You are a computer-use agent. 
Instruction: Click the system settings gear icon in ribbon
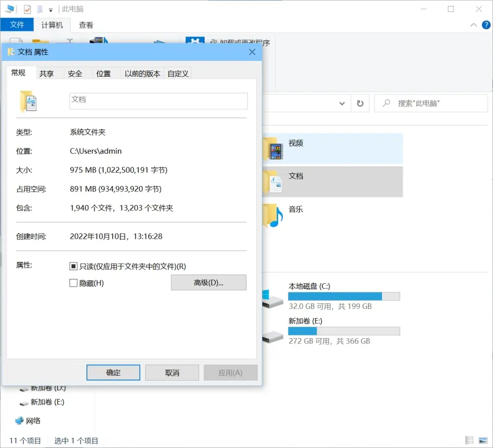(195, 40)
